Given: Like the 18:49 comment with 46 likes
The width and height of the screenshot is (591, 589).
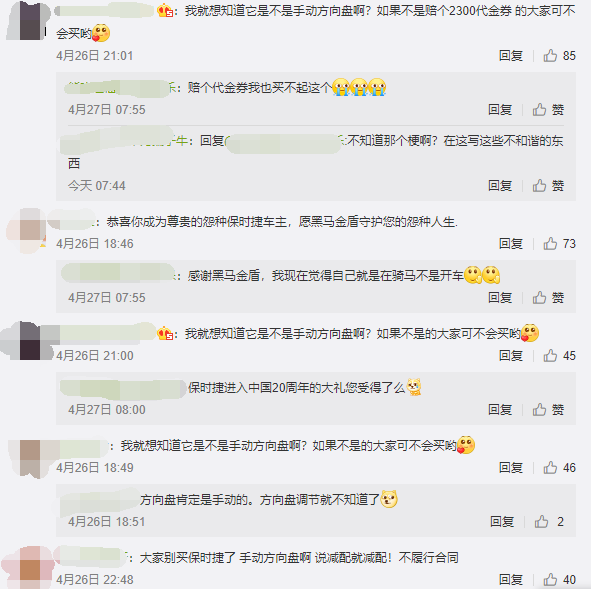Looking at the screenshot, I should click(550, 468).
